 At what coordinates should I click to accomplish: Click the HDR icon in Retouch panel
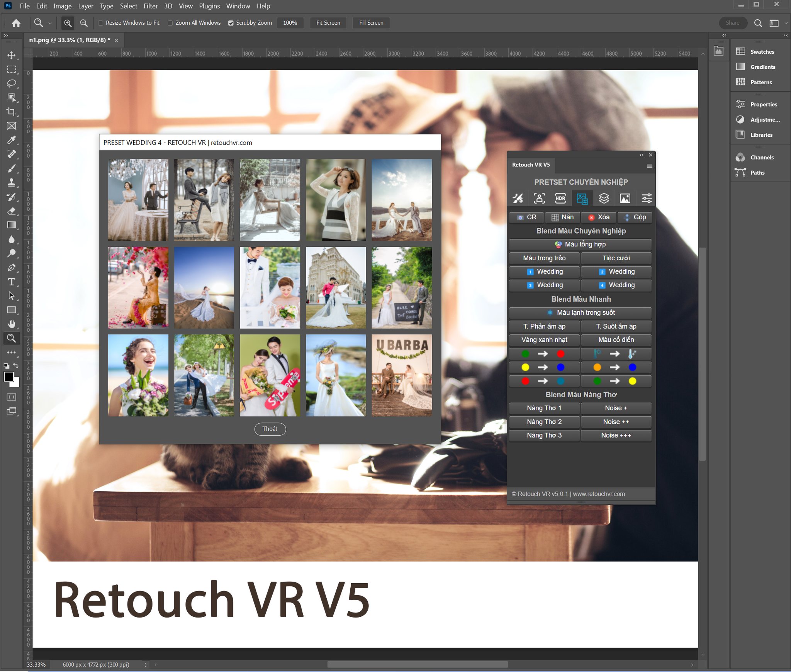tap(560, 199)
